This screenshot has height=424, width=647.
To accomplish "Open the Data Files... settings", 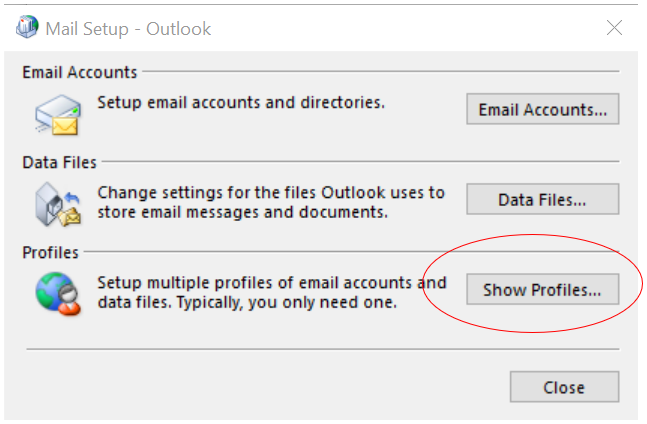I will coord(542,199).
